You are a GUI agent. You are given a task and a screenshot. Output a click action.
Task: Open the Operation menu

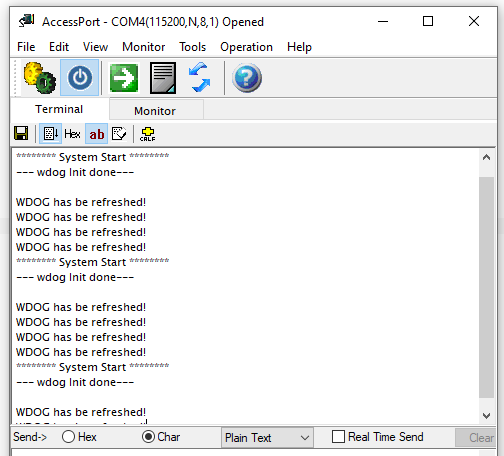point(246,47)
